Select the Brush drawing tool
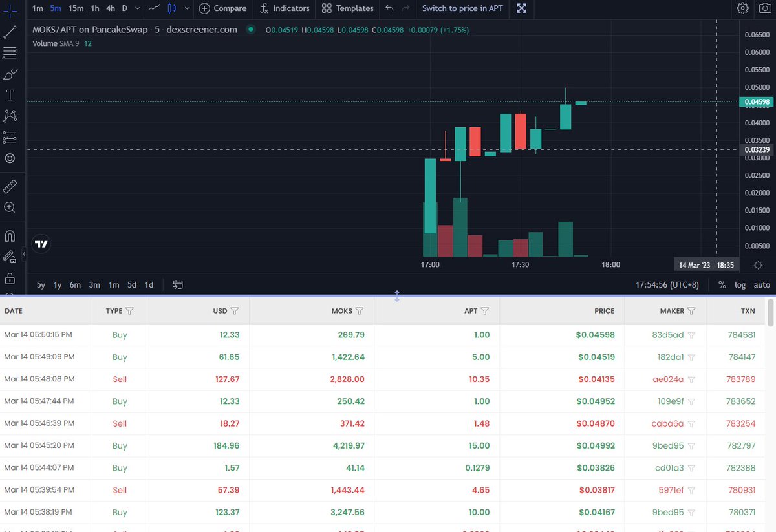This screenshot has height=532, width=776. [x=10, y=74]
